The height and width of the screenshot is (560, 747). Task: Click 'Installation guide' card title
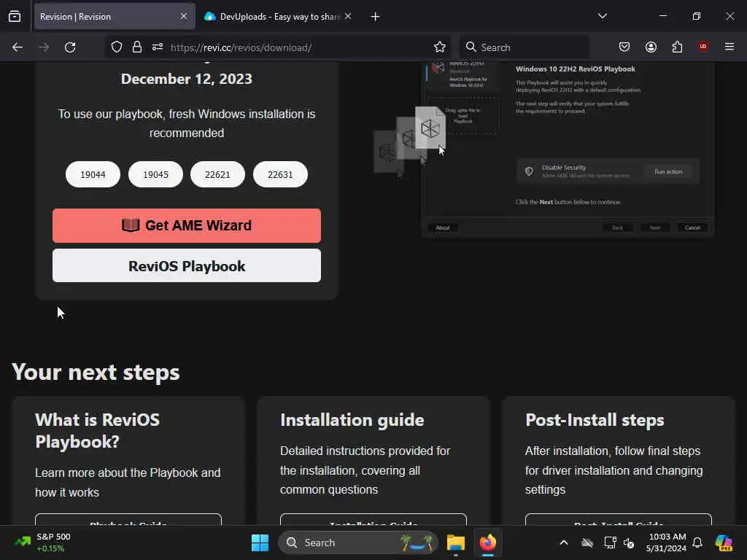(x=352, y=420)
